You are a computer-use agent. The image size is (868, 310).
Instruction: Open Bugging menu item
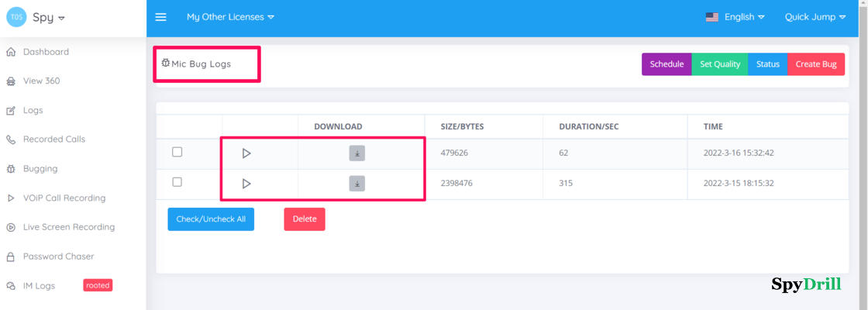(x=40, y=169)
